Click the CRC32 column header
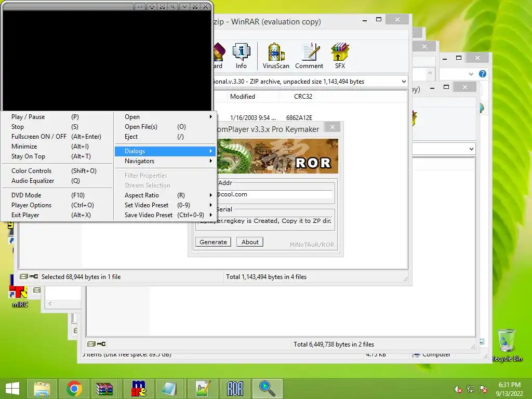The width and height of the screenshot is (532, 399). 303,96
